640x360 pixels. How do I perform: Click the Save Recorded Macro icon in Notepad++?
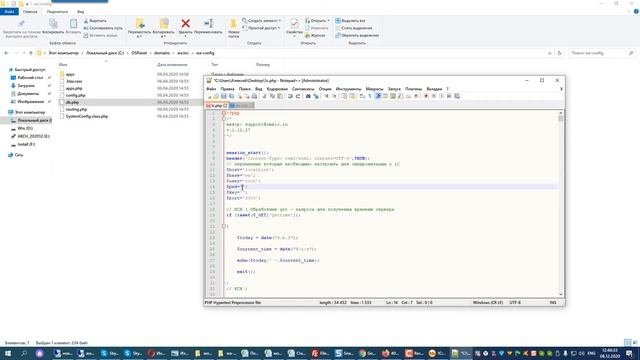(457, 96)
